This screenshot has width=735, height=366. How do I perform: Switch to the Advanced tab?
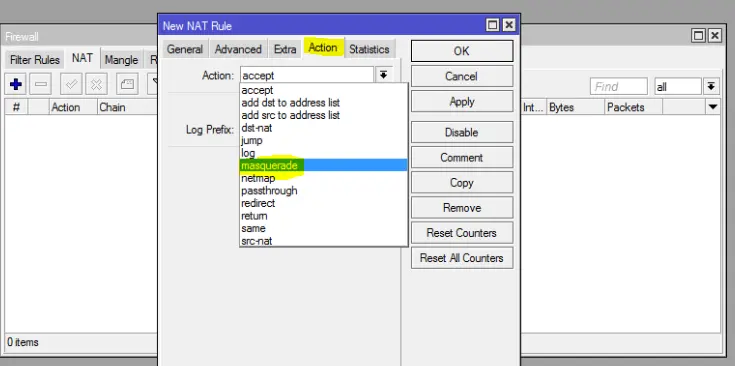pos(238,49)
